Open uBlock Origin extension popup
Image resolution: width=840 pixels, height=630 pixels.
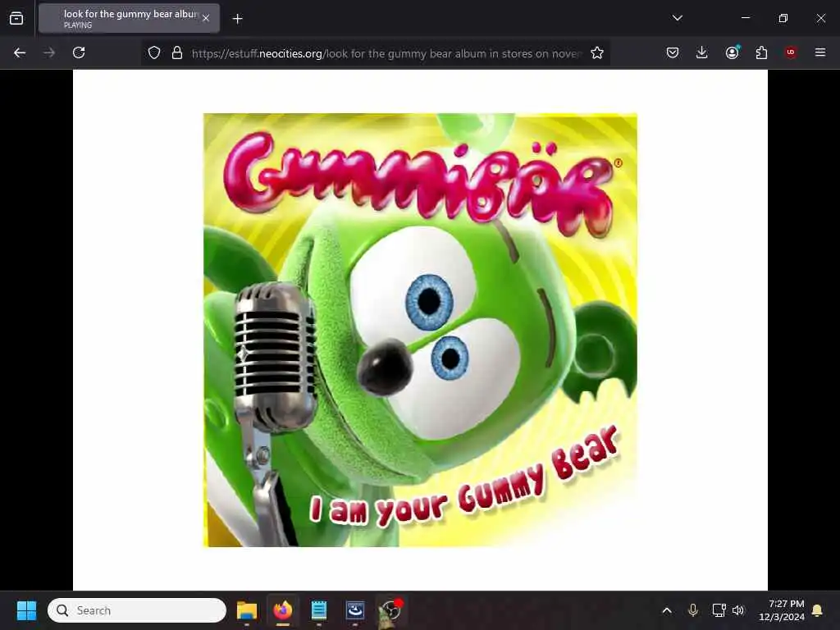coord(791,52)
